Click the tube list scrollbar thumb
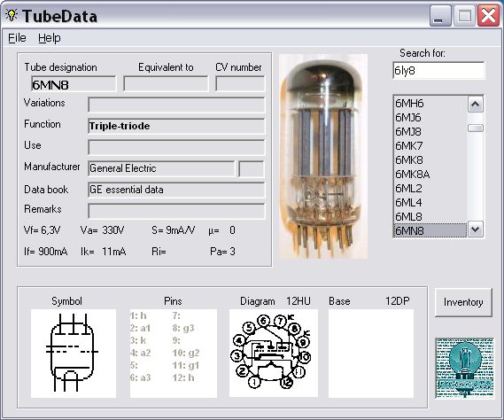 (476, 128)
